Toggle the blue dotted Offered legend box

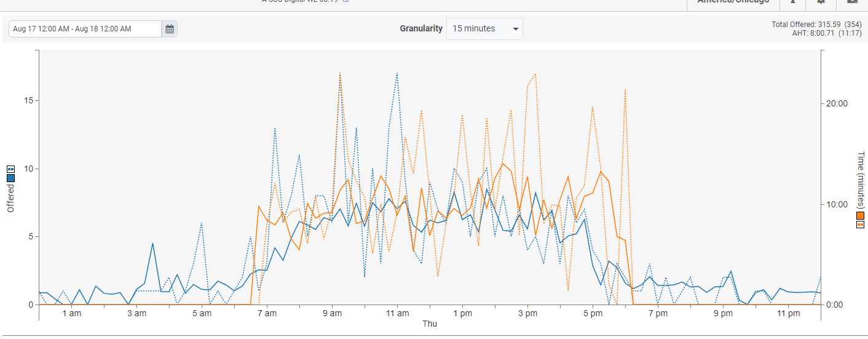(x=10, y=169)
